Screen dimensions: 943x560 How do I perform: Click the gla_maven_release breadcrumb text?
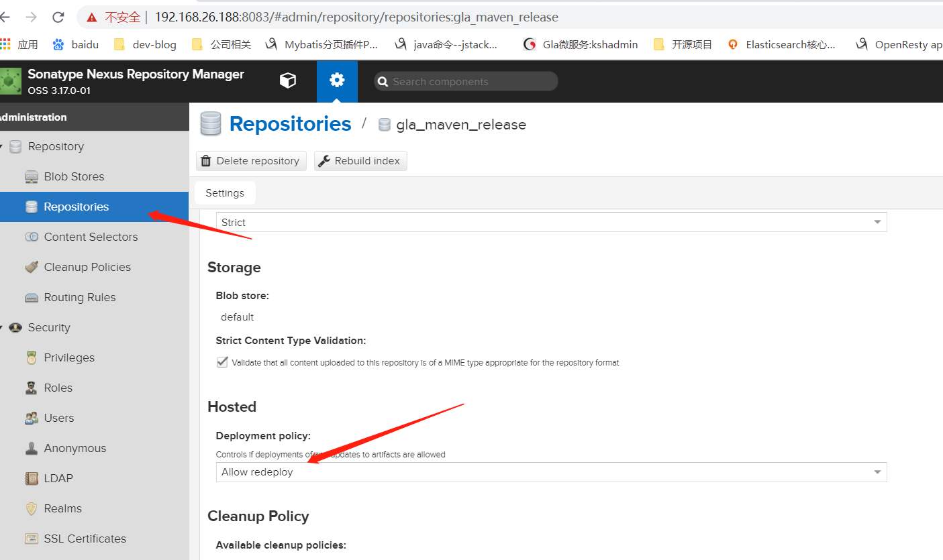tap(461, 125)
